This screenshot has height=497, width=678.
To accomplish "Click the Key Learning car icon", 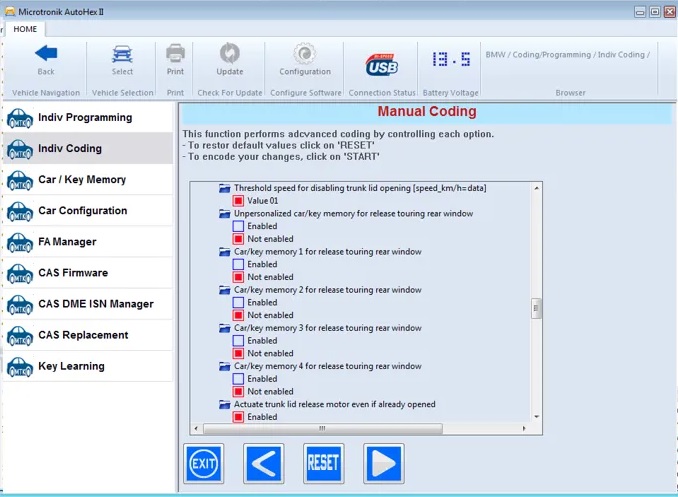I will 20,367.
